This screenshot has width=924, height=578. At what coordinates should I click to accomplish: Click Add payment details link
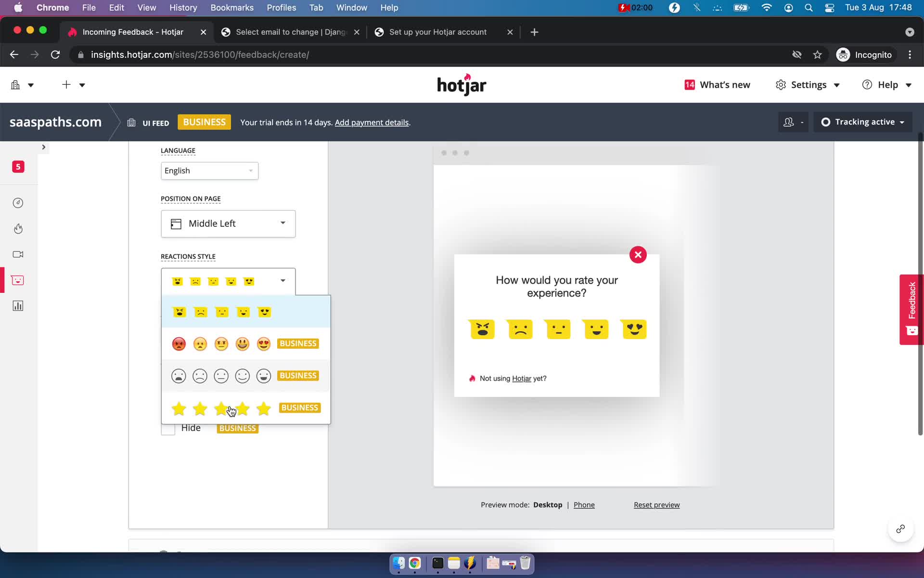(371, 122)
